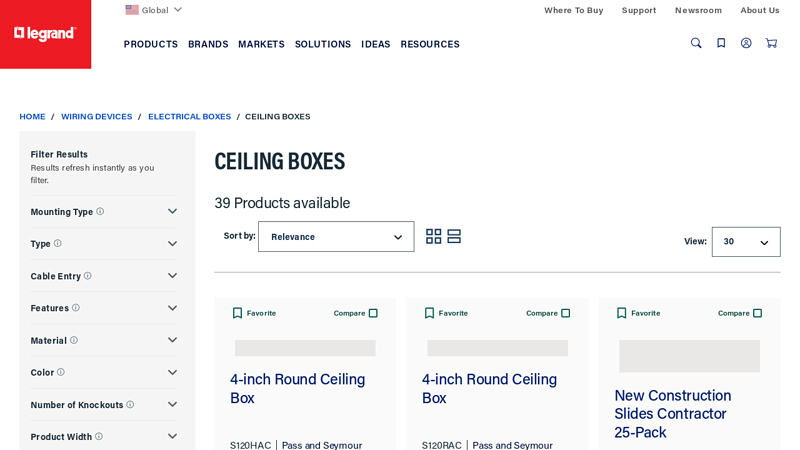Open the Support link
The width and height of the screenshot is (800, 450).
point(639,10)
